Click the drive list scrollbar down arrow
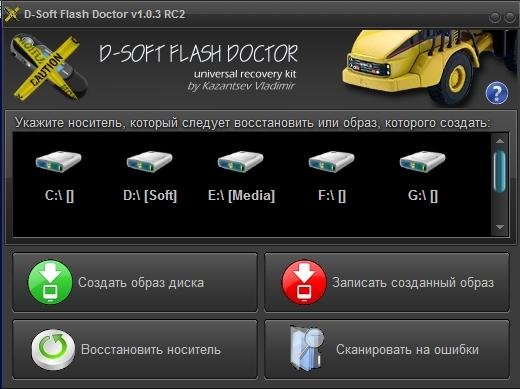This screenshot has width=520, height=389. (x=500, y=227)
